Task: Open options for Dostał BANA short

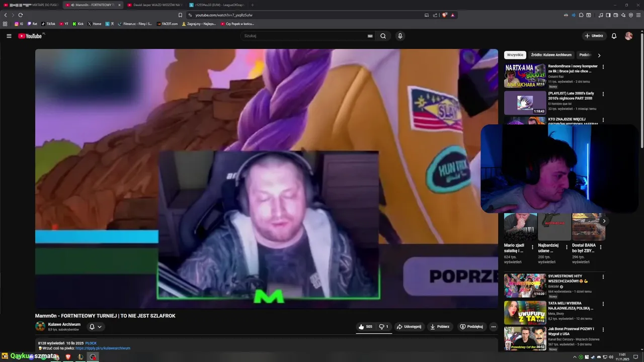Action: 600,247
